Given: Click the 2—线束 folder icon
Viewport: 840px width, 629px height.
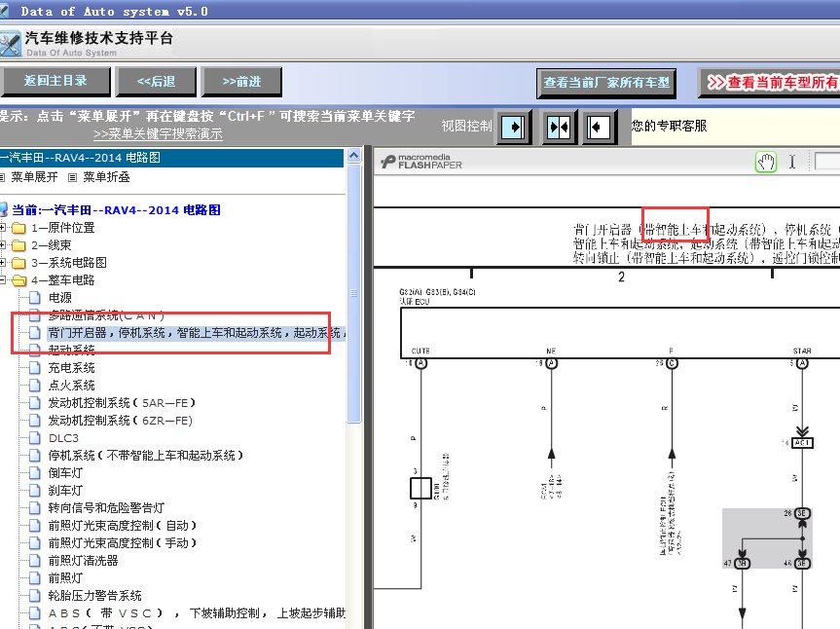Looking at the screenshot, I should 18,245.
